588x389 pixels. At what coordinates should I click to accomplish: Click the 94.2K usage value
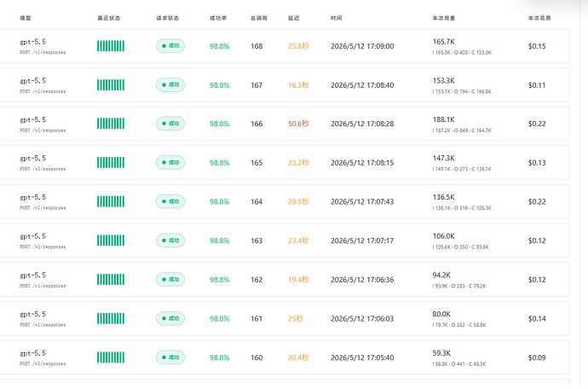click(x=441, y=276)
